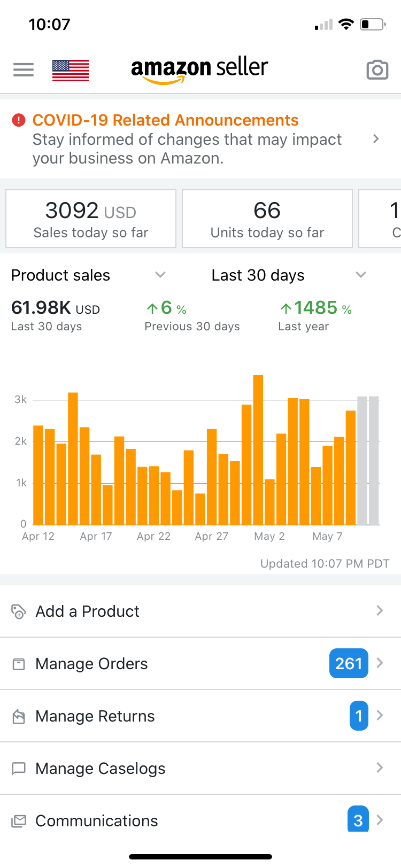Expand the Product sales metric dropdown
The image size is (401, 868).
click(160, 275)
